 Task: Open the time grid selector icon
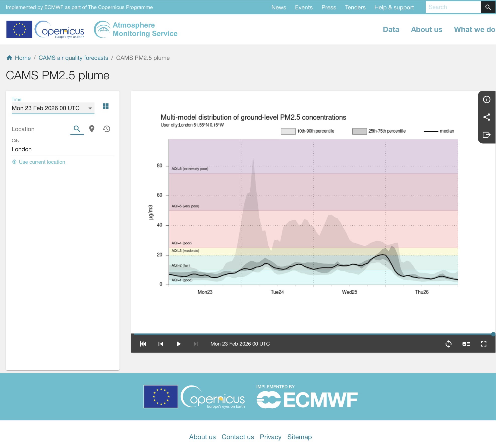106,106
